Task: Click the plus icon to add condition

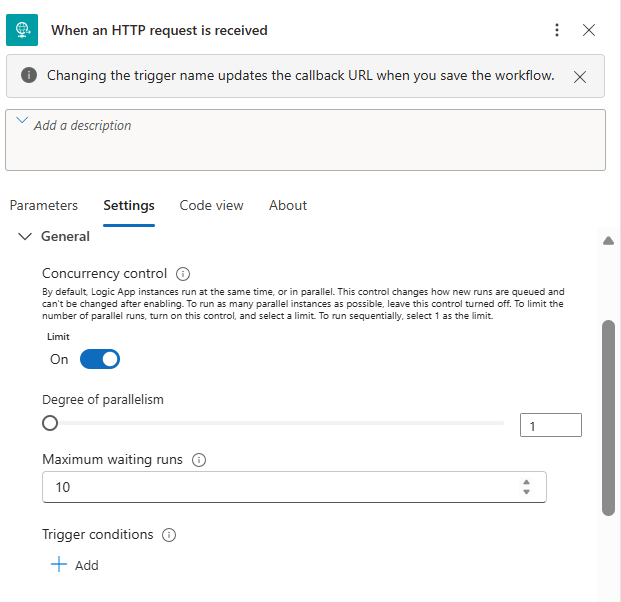Action: coord(59,565)
